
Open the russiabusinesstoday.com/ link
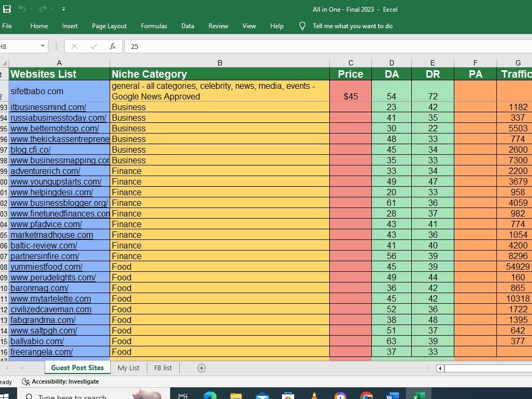59,118
